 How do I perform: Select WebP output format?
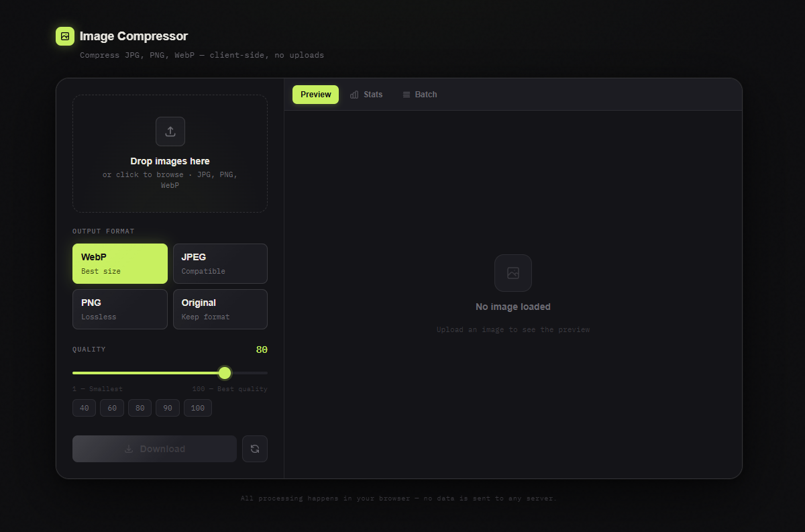pyautogui.click(x=120, y=264)
